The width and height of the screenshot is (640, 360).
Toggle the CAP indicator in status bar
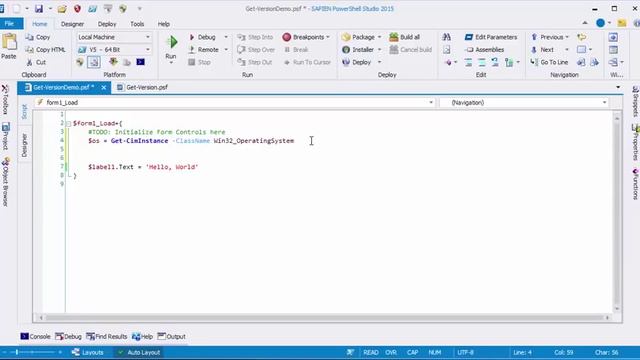pyautogui.click(x=412, y=352)
